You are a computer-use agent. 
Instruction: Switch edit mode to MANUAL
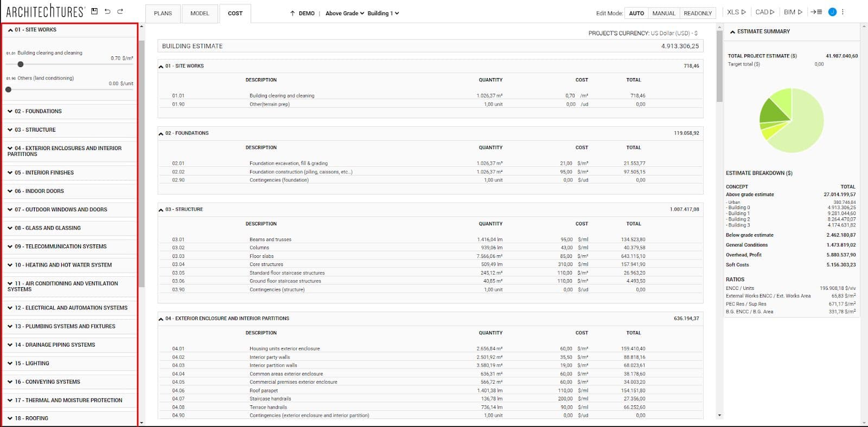pyautogui.click(x=664, y=14)
